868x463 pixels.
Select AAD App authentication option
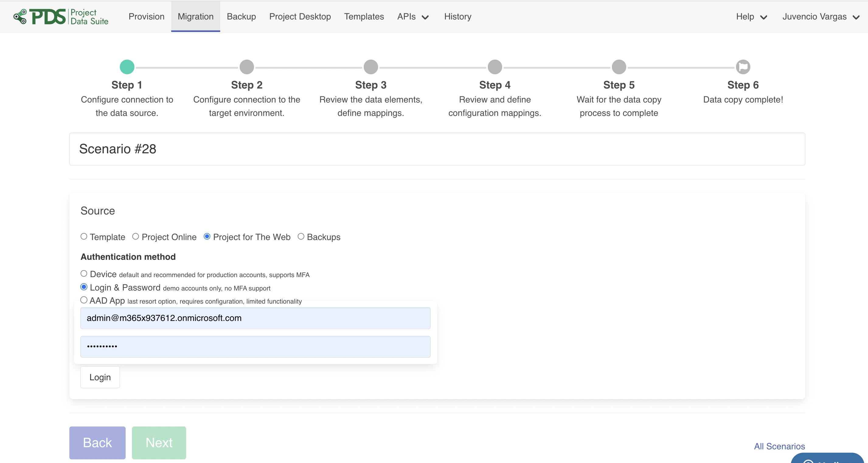[x=84, y=300]
